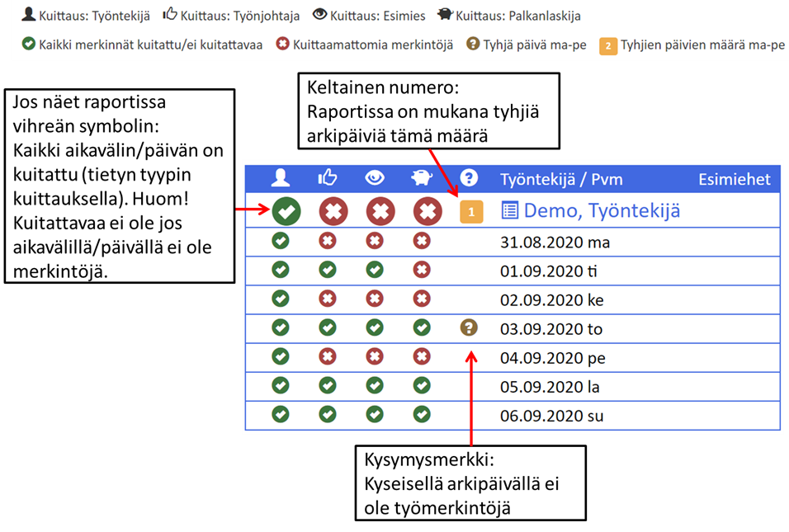
Task: Click the orange 2 badge in the legend
Action: coord(607,45)
